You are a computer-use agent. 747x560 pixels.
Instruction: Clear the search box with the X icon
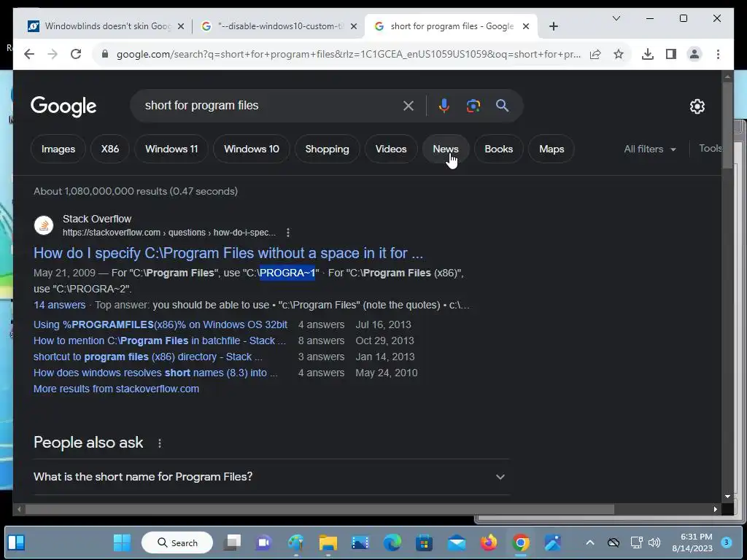409,106
